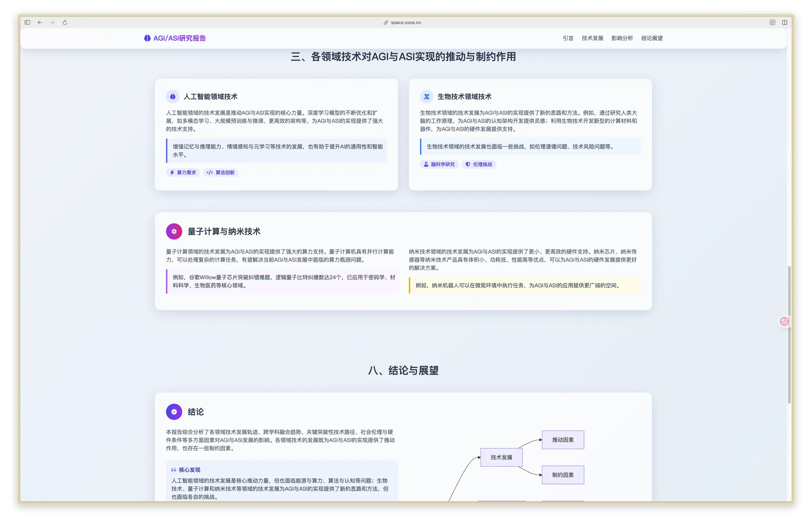Toggle the browser sidebar panel
The height and width of the screenshot is (525, 812).
click(x=27, y=22)
